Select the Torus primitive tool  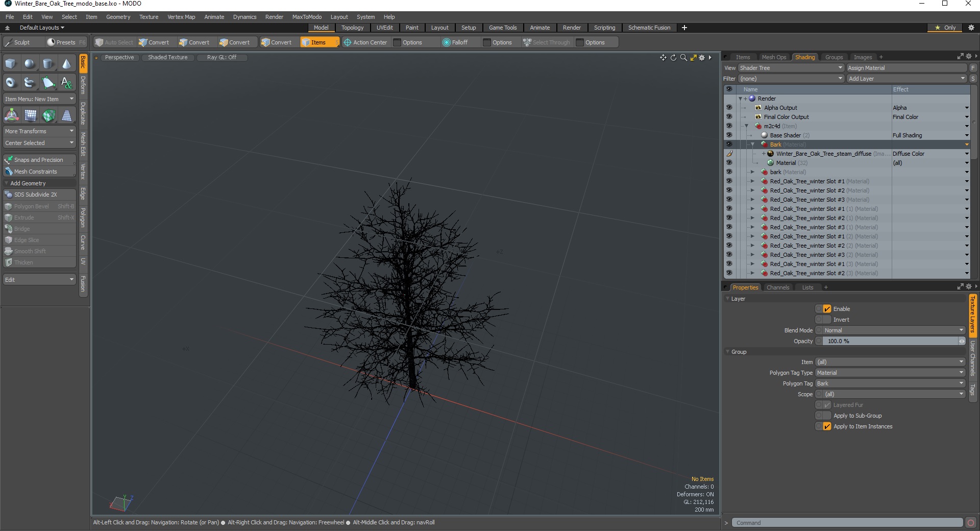click(x=11, y=82)
